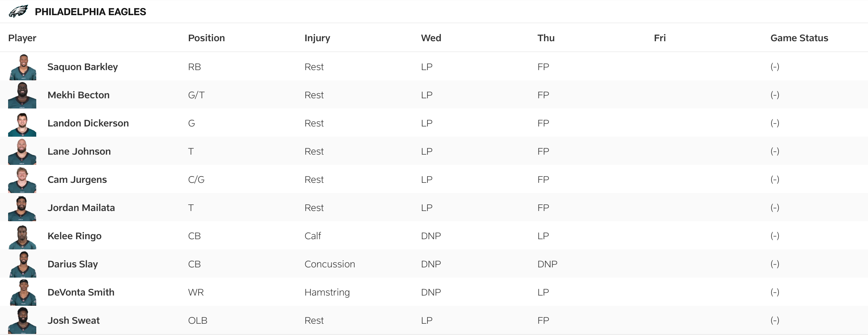Open the Saquon Barkley player link

coord(83,67)
